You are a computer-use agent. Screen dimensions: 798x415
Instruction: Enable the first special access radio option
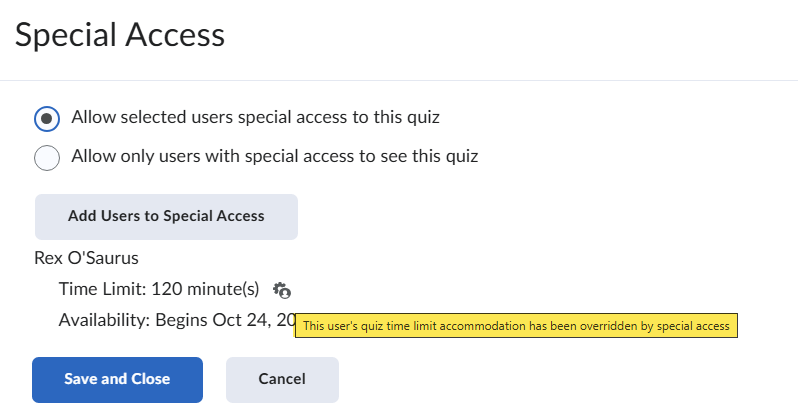point(47,118)
